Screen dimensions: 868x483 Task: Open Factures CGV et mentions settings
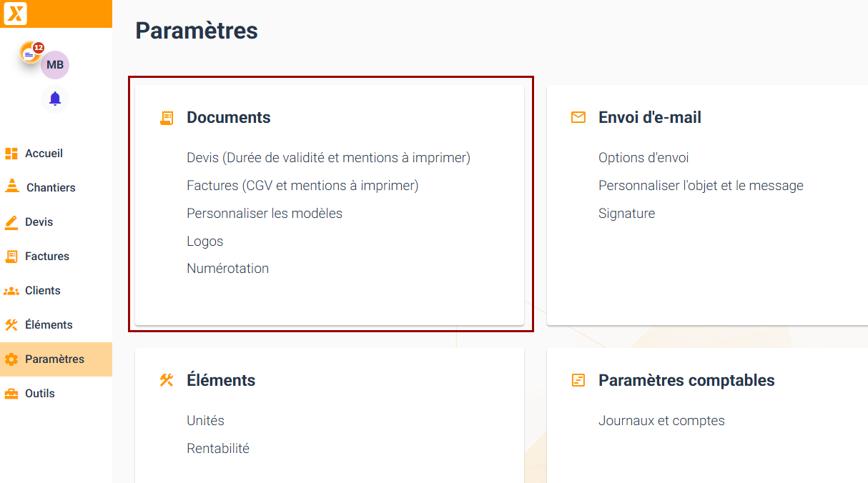[x=302, y=185]
